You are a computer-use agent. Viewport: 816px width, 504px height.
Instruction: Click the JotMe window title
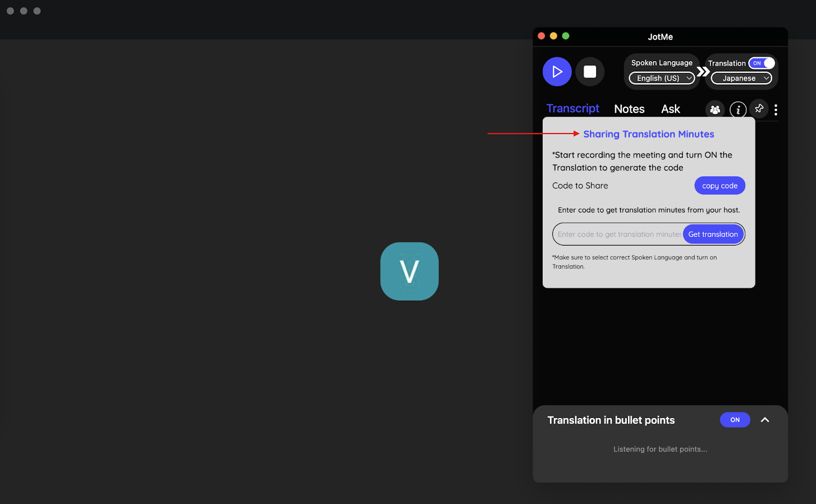tap(660, 37)
